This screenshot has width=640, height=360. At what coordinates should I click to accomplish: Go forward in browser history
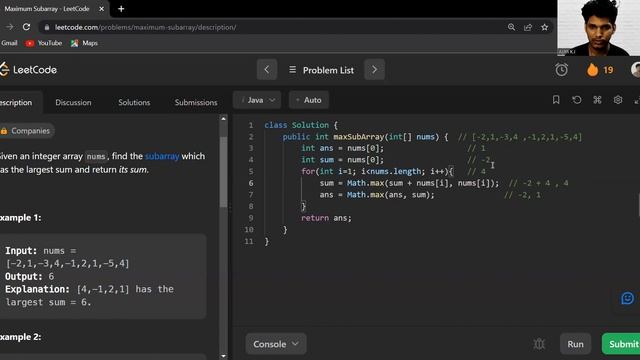[9, 27]
